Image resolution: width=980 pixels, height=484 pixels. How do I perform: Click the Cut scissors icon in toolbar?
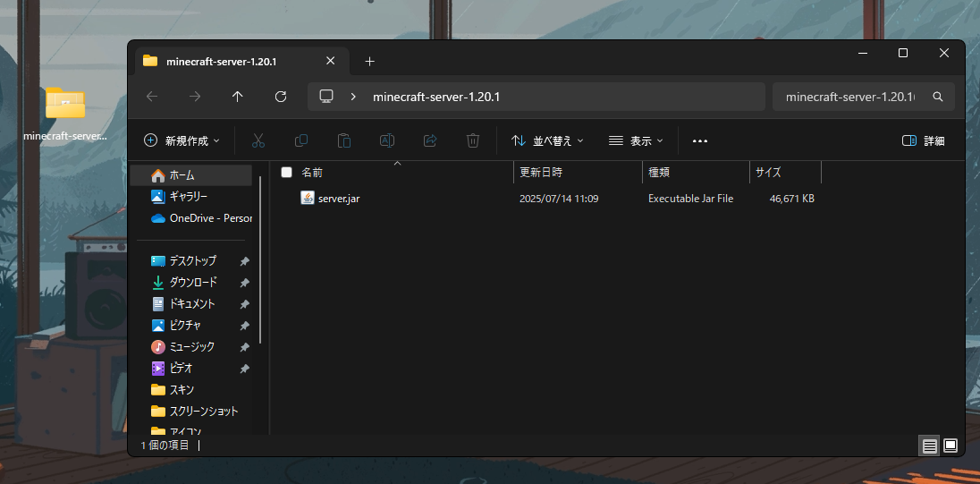click(x=258, y=140)
